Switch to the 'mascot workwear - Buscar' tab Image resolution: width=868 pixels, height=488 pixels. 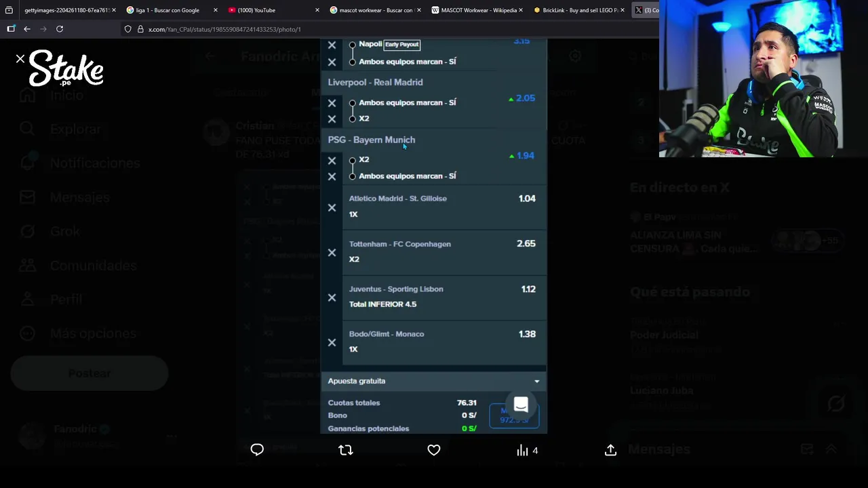pos(374,10)
